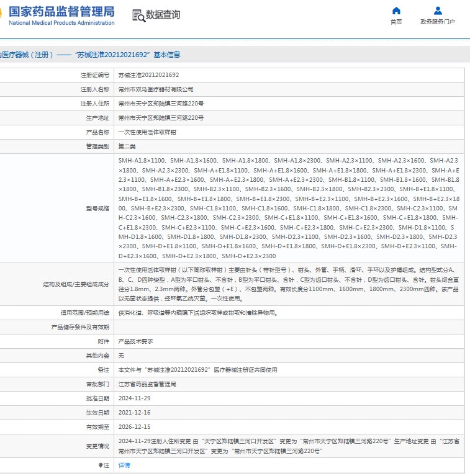Click the 生产地址 address value

[x=161, y=118]
